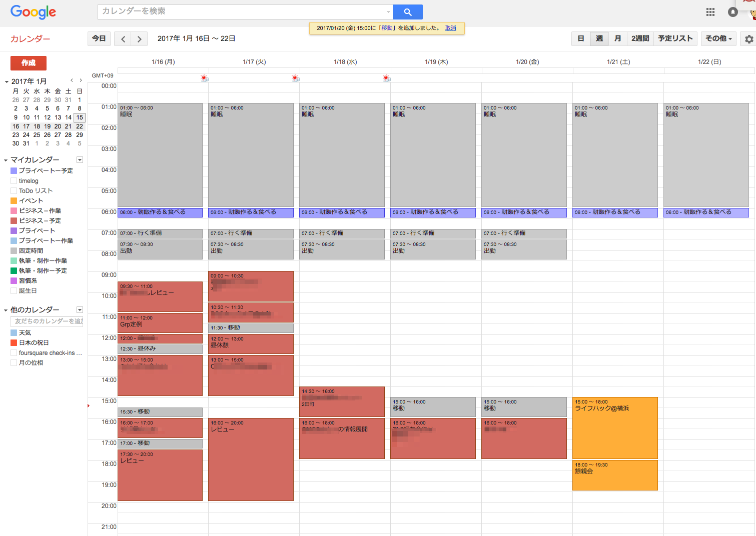
Task: Open the Google apps grid
Action: point(710,12)
